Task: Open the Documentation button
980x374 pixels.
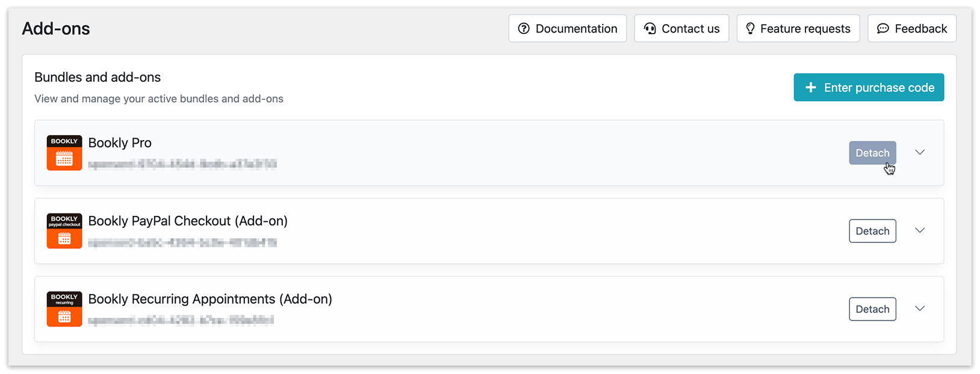Action: click(x=567, y=28)
